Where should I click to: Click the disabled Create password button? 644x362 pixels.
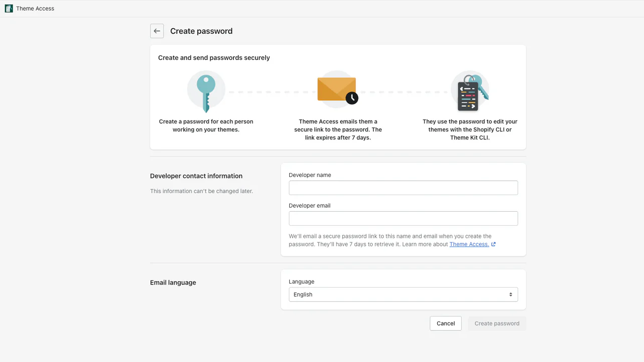pos(497,323)
